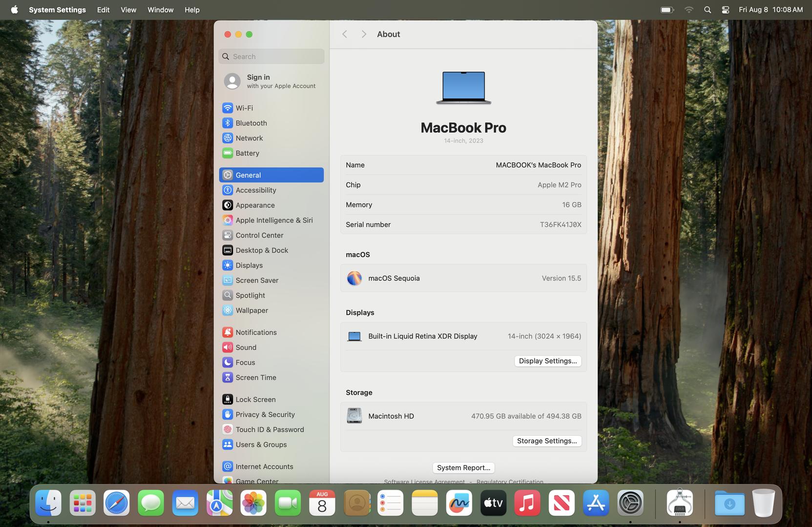Image resolution: width=812 pixels, height=527 pixels.
Task: Open Music from the Dock
Action: [x=527, y=503]
